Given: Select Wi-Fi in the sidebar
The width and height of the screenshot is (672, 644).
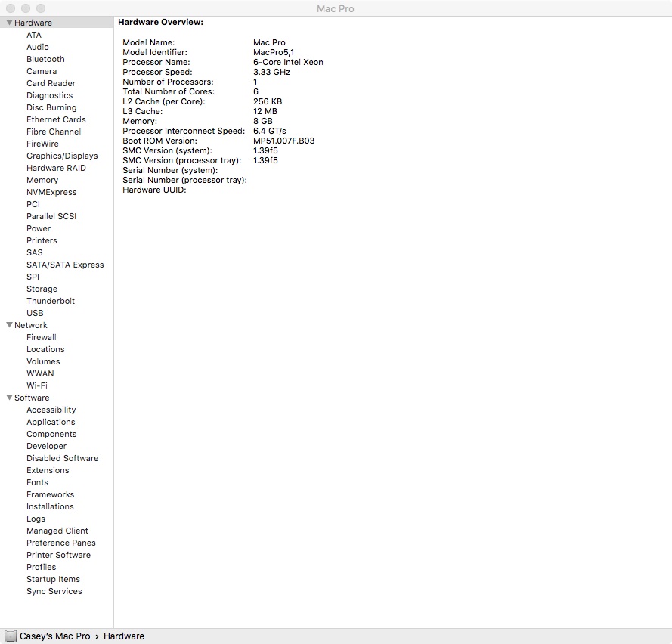Looking at the screenshot, I should 37,385.
